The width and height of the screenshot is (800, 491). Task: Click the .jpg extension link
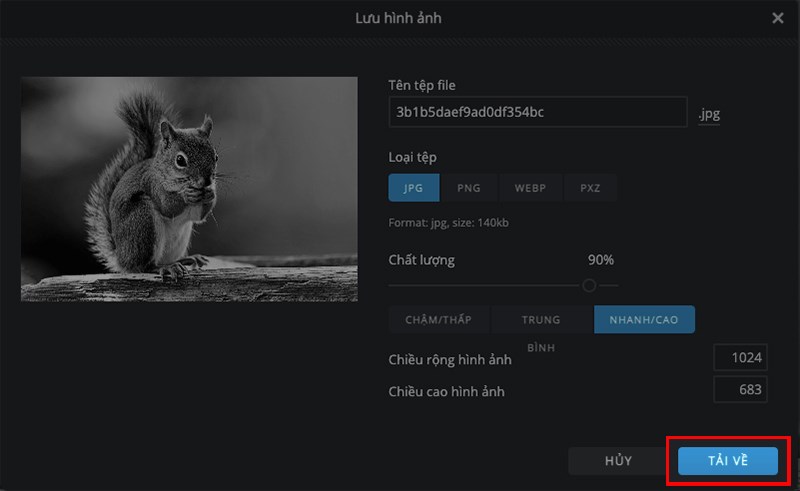709,113
